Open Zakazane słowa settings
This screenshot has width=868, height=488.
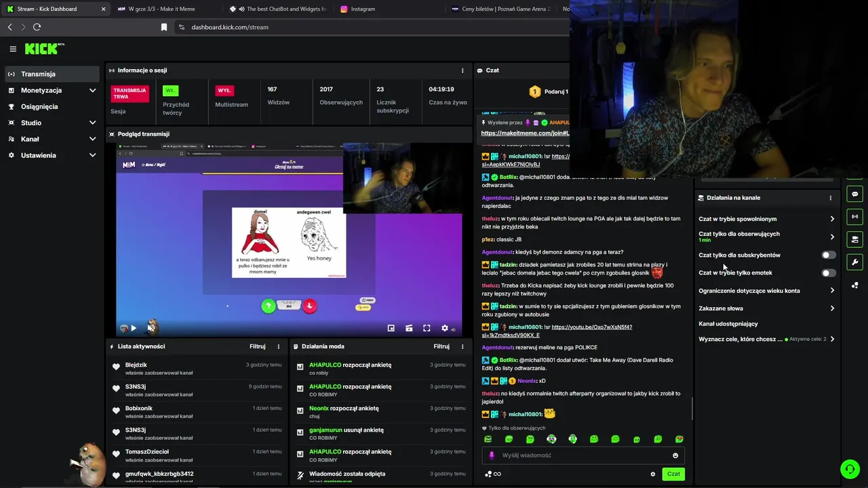pos(766,308)
